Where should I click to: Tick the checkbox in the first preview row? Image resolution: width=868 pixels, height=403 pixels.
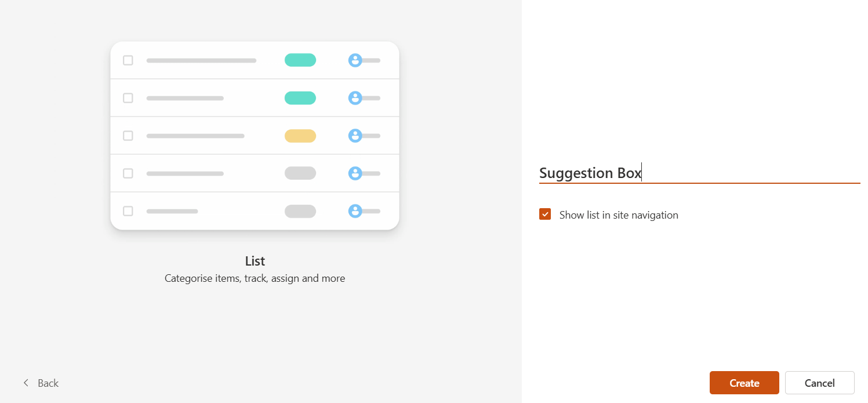pos(128,60)
